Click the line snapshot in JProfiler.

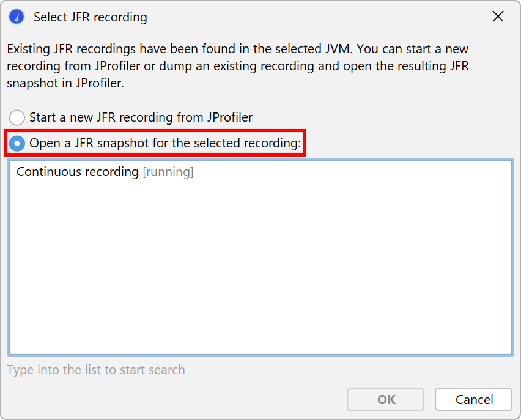(65, 83)
